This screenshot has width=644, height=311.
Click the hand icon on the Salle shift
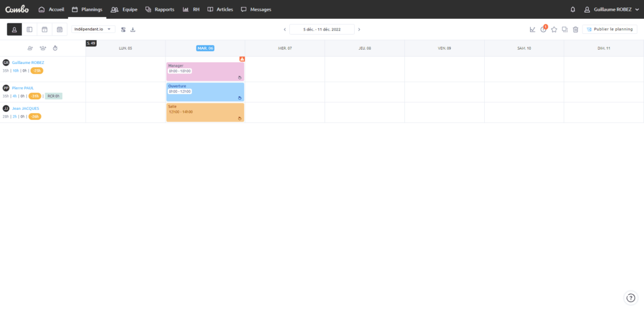240,118
